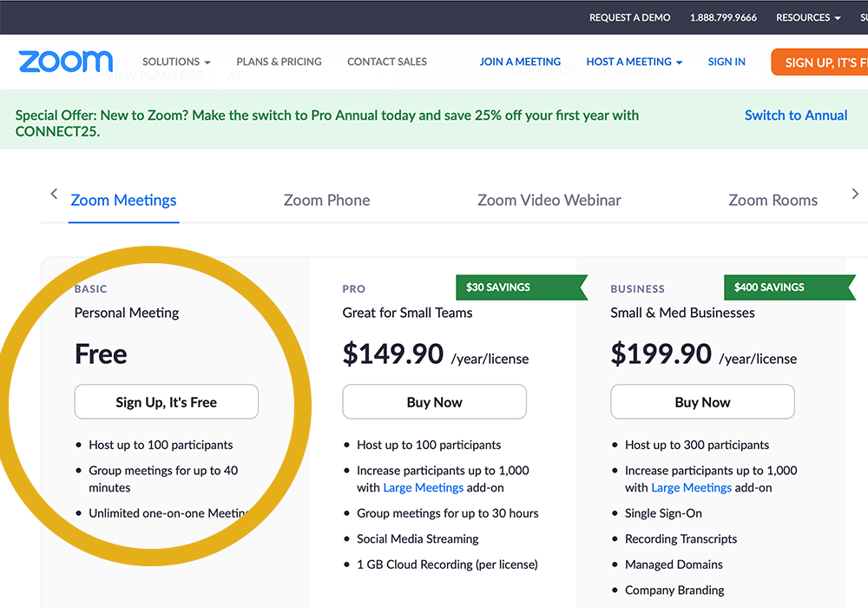Click Join a Meeting link
The width and height of the screenshot is (868, 608).
click(x=520, y=62)
